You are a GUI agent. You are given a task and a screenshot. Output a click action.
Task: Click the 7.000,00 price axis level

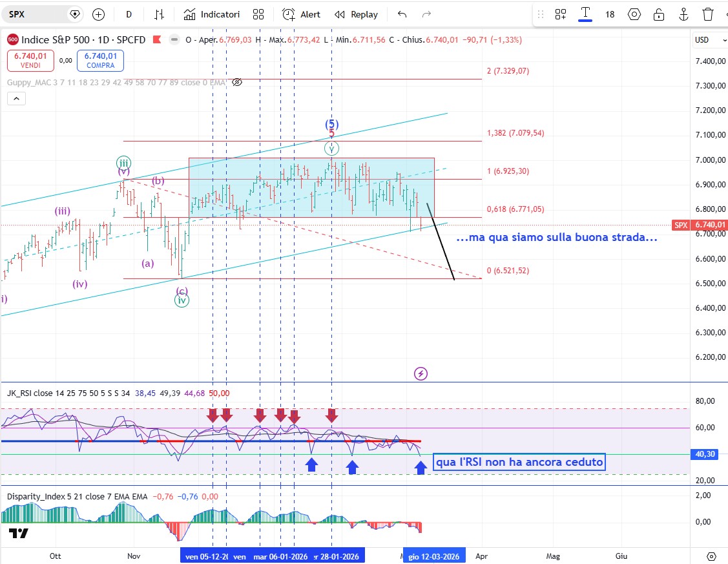point(710,160)
